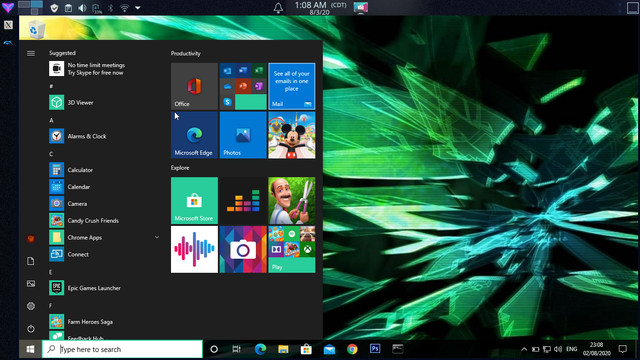
Task: Open Windows Action Center notifications
Action: click(x=622, y=349)
